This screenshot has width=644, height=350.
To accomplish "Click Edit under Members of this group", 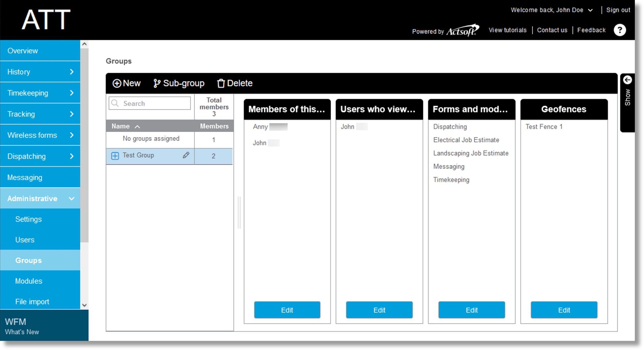I will [x=287, y=310].
